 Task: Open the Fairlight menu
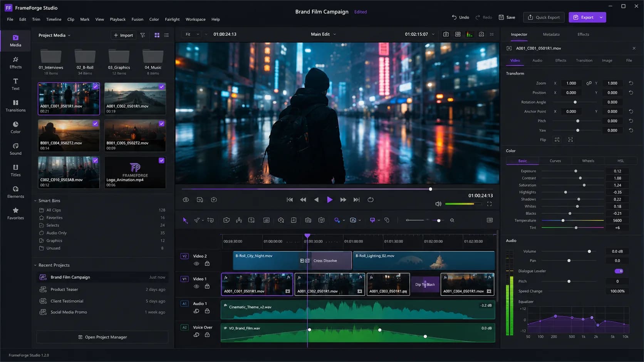pos(172,19)
